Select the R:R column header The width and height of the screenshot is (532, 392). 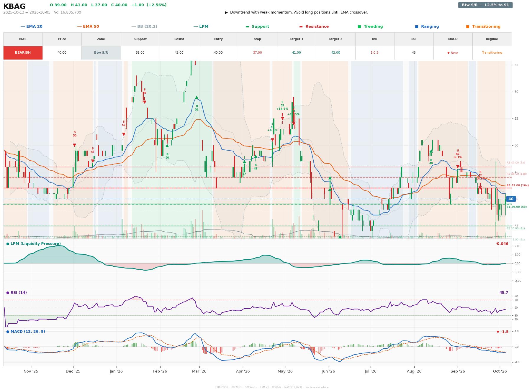[x=375, y=39]
